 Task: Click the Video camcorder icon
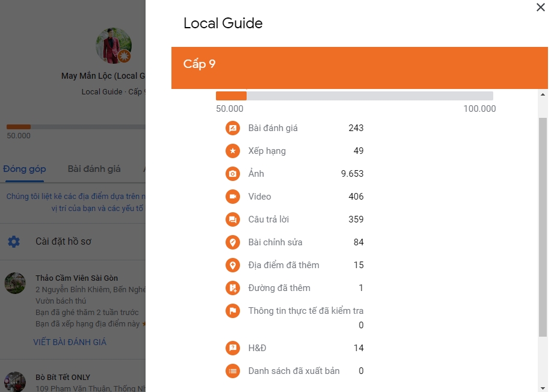[232, 197]
